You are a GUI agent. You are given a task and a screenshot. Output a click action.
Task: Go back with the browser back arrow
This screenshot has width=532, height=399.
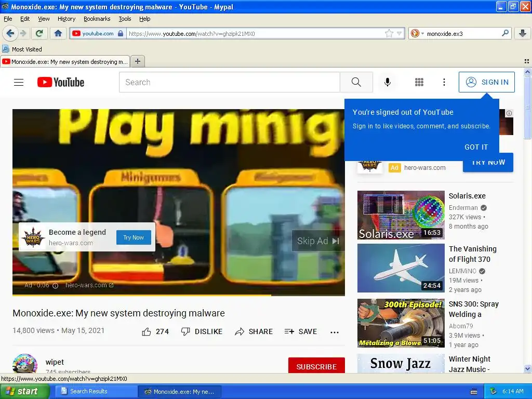point(10,33)
